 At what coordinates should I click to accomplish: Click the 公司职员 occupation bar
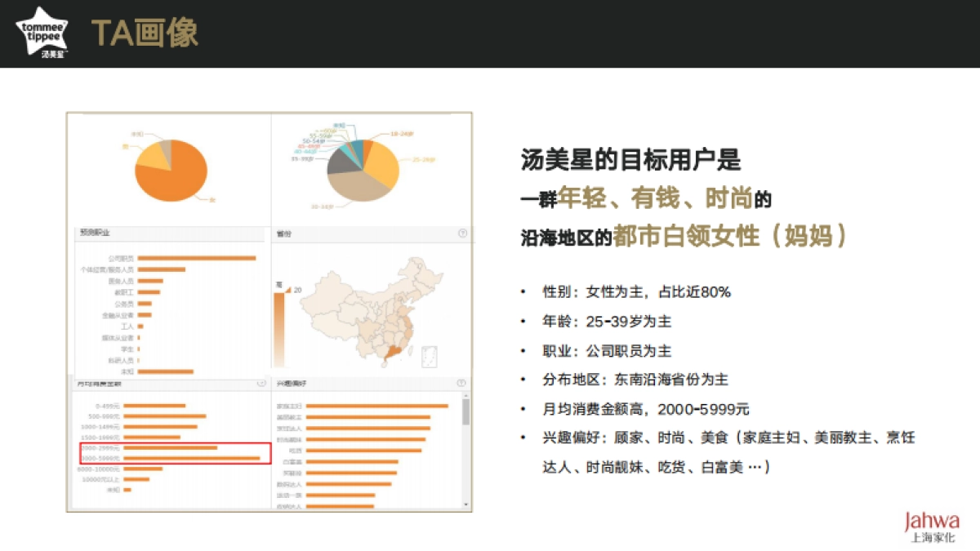coord(196,258)
